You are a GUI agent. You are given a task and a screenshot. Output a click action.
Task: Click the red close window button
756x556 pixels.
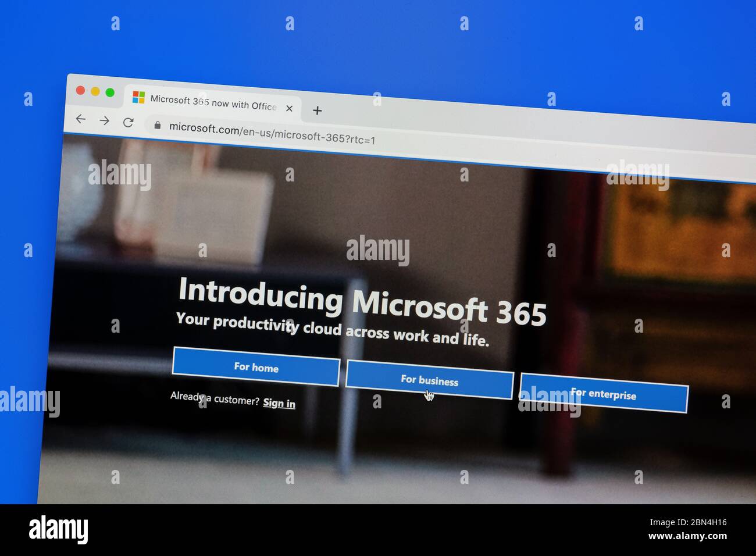click(x=80, y=90)
